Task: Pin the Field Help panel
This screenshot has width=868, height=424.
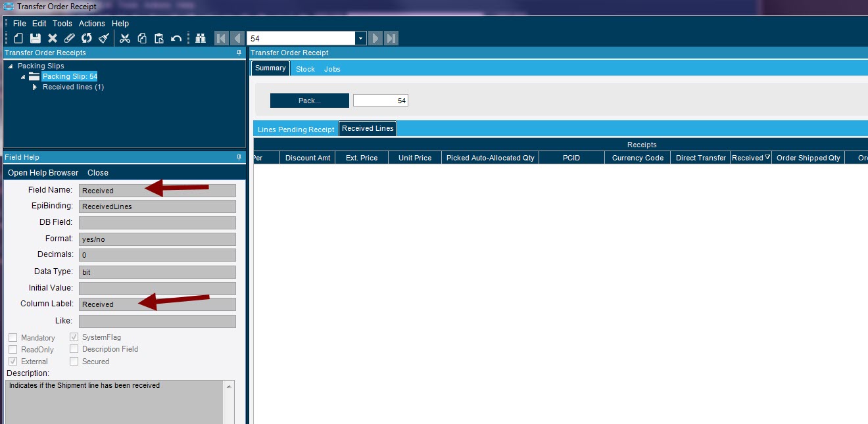Action: click(x=239, y=157)
